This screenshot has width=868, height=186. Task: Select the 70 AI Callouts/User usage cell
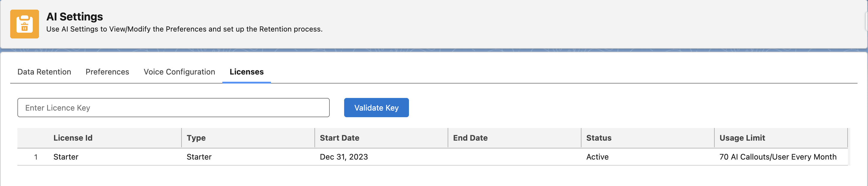(x=778, y=157)
